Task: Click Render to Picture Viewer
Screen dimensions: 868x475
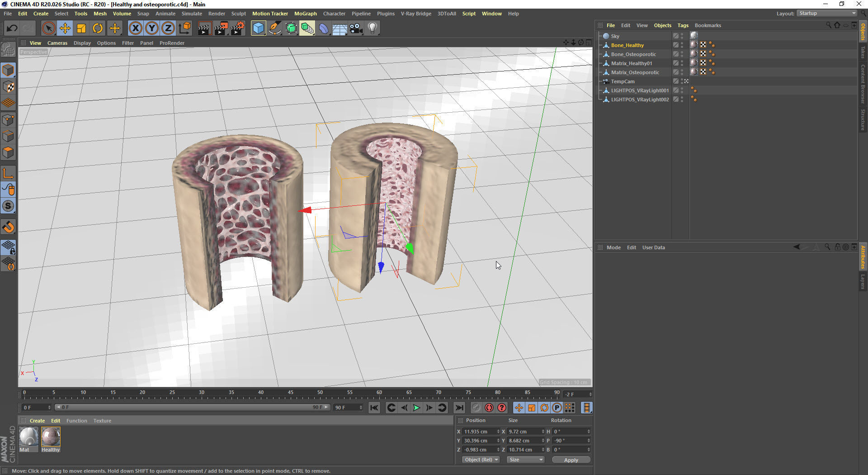Action: click(221, 28)
